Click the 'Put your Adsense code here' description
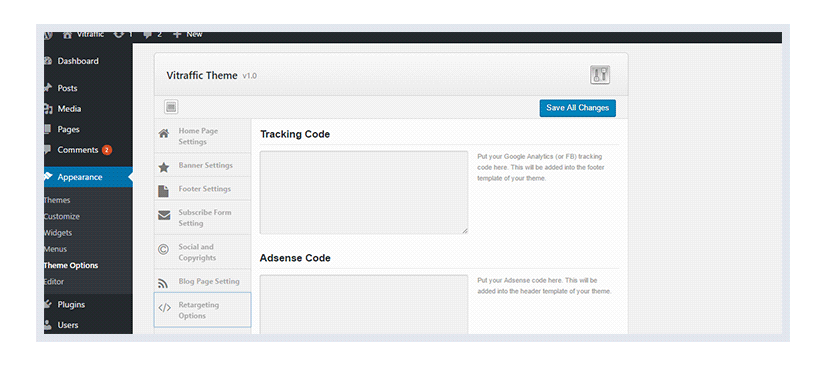 544,286
